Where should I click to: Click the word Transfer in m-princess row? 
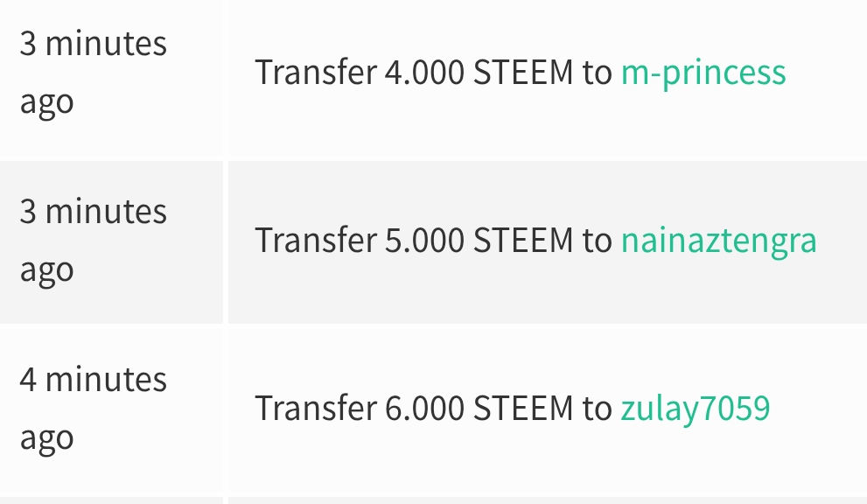click(315, 73)
